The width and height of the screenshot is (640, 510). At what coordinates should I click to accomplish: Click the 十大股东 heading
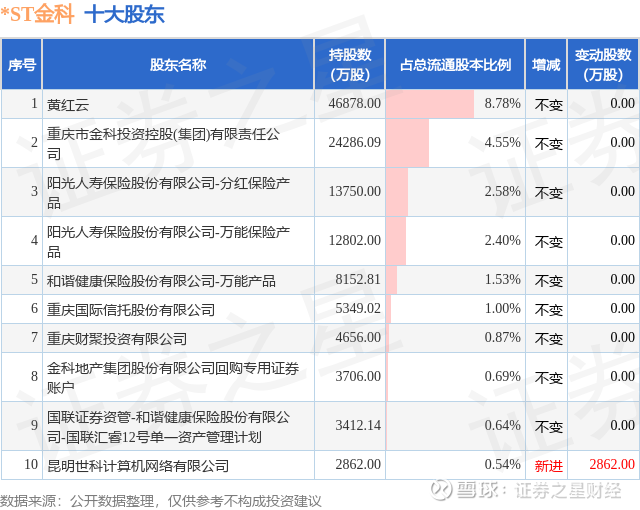[124, 14]
